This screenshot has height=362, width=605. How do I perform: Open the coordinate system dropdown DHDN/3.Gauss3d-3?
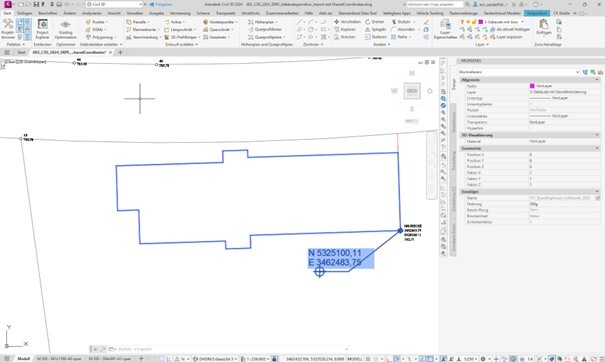click(x=215, y=359)
